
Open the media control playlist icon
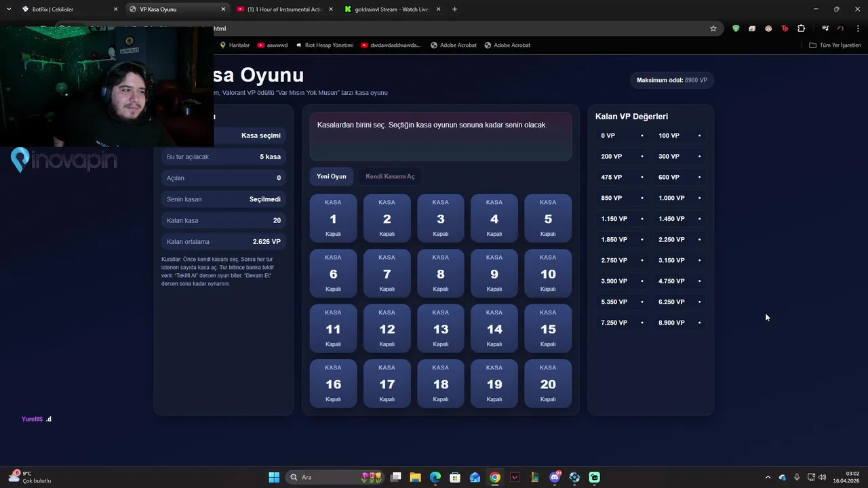tap(825, 28)
